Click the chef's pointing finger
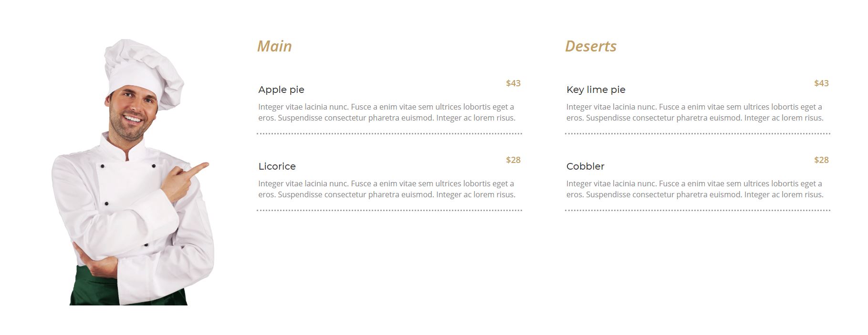This screenshot has width=868, height=335. (200, 167)
